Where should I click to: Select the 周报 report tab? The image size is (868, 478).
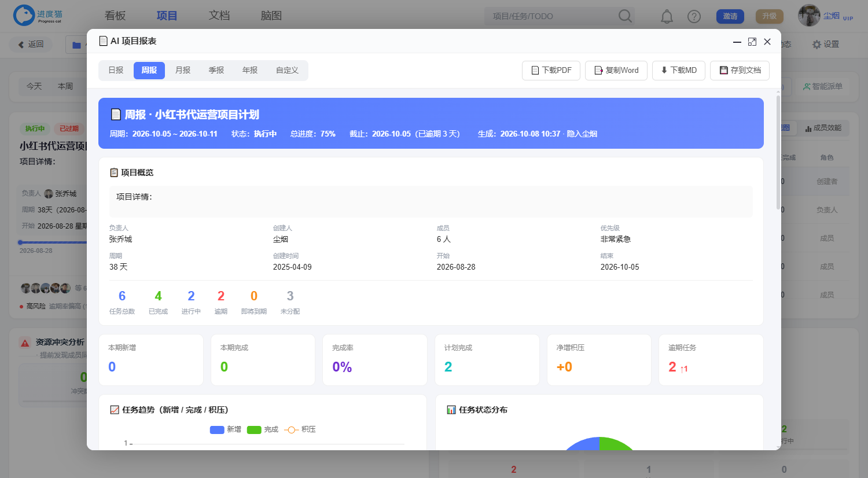tap(149, 70)
